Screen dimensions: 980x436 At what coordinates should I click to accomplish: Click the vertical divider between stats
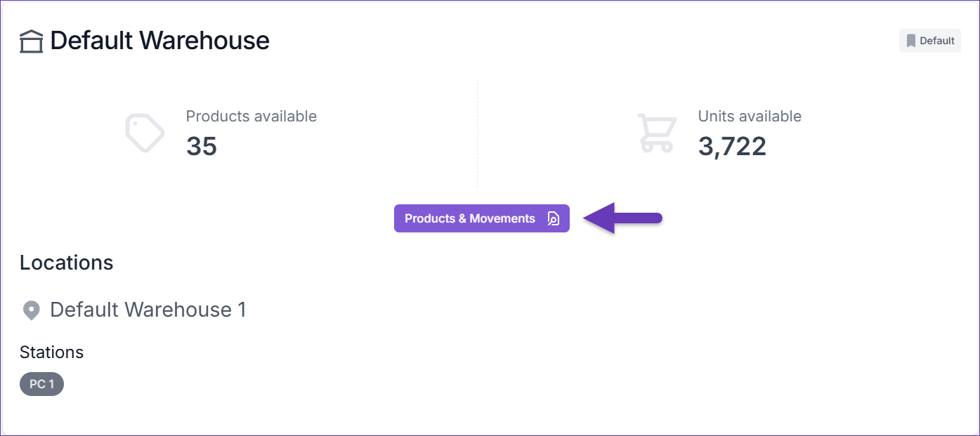[x=478, y=133]
